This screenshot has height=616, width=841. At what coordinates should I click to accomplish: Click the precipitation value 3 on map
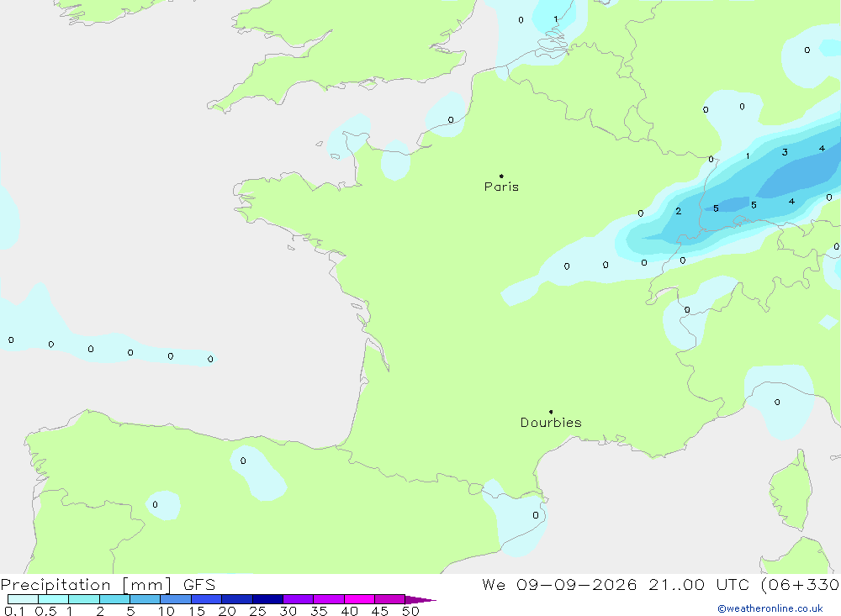point(785,152)
